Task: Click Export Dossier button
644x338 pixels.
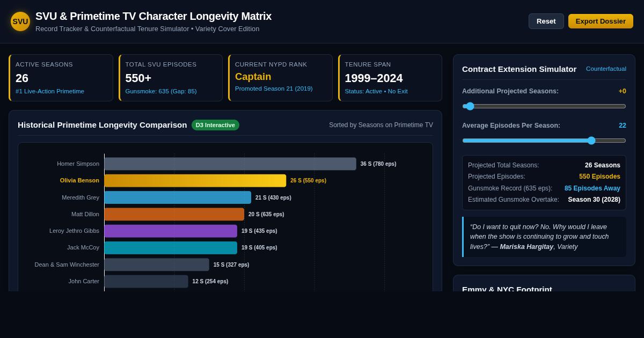Action: click(x=601, y=21)
